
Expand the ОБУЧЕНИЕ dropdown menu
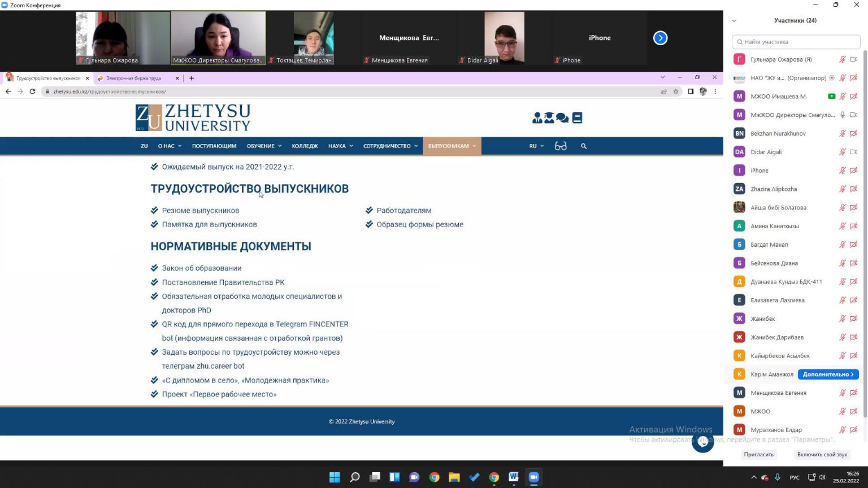264,146
